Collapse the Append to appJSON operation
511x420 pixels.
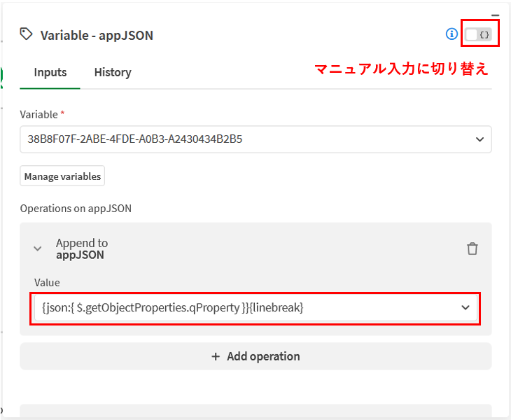click(38, 248)
